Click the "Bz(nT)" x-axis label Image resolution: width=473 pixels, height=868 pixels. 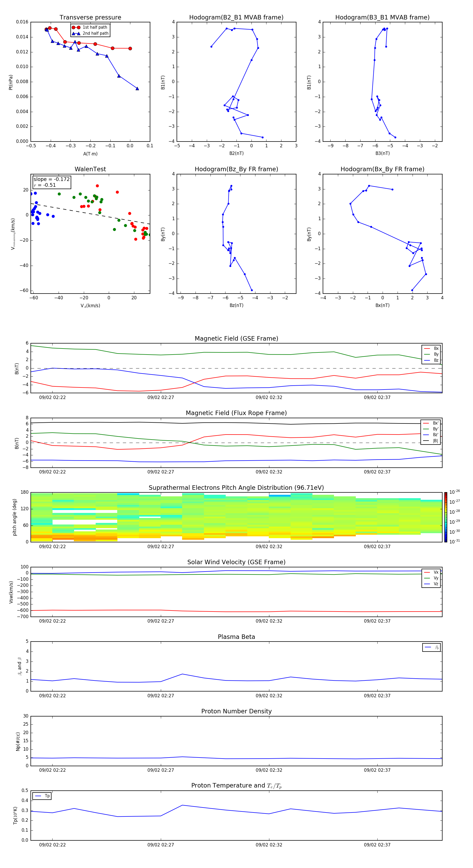coord(236,305)
